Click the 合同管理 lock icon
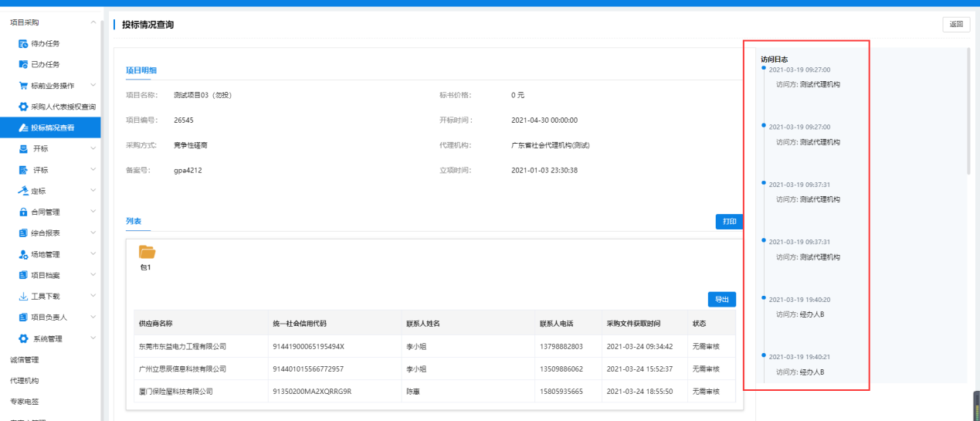This screenshot has height=421, width=980. (23, 212)
